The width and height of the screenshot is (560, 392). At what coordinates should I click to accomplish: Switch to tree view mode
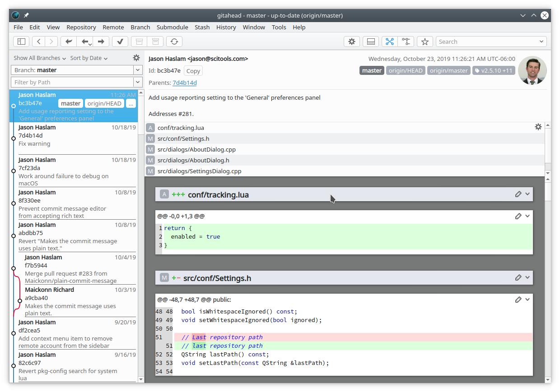(406, 41)
